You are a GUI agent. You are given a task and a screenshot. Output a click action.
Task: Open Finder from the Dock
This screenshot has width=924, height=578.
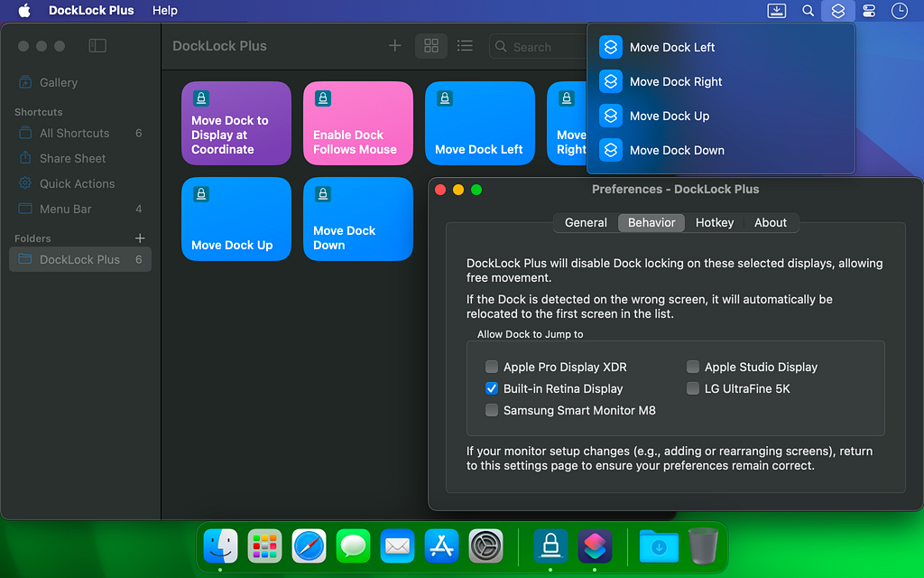point(220,546)
